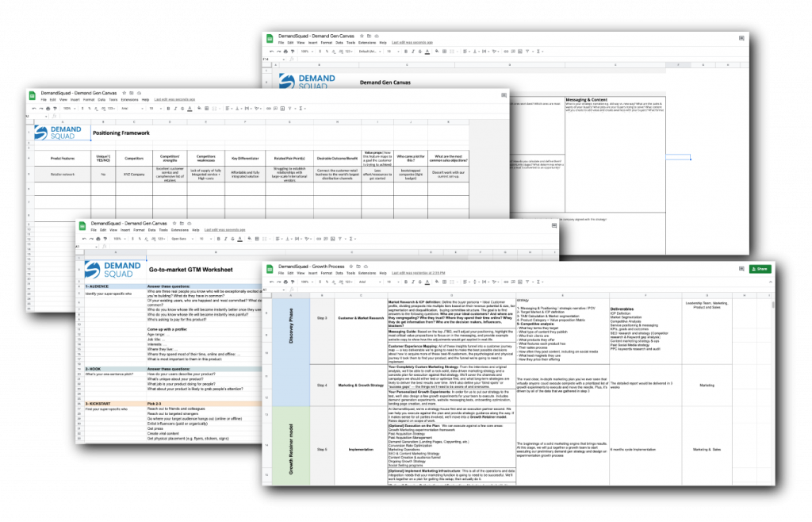The image size is (812, 522).
Task: Toggle Bold in Positioning Framework toolbar
Action: point(168,108)
